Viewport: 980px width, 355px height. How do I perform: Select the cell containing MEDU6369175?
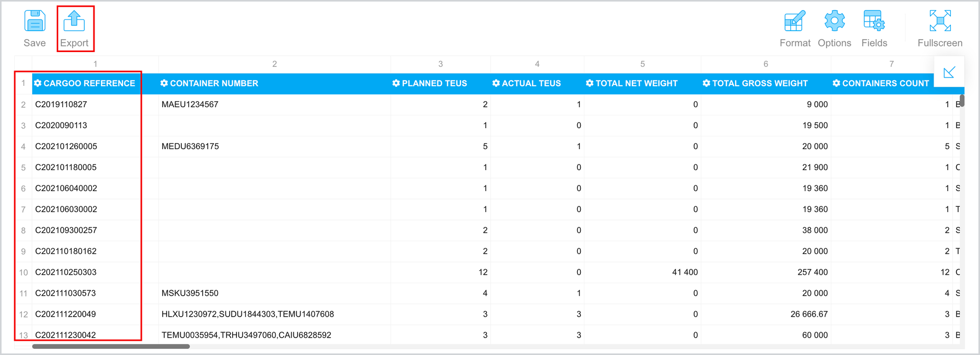coord(275,146)
